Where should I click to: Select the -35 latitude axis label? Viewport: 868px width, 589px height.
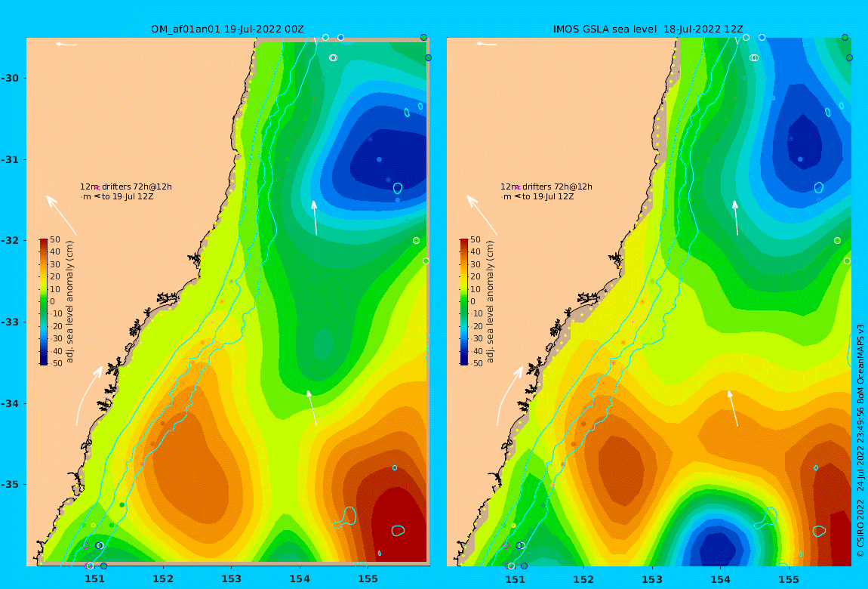pos(9,484)
